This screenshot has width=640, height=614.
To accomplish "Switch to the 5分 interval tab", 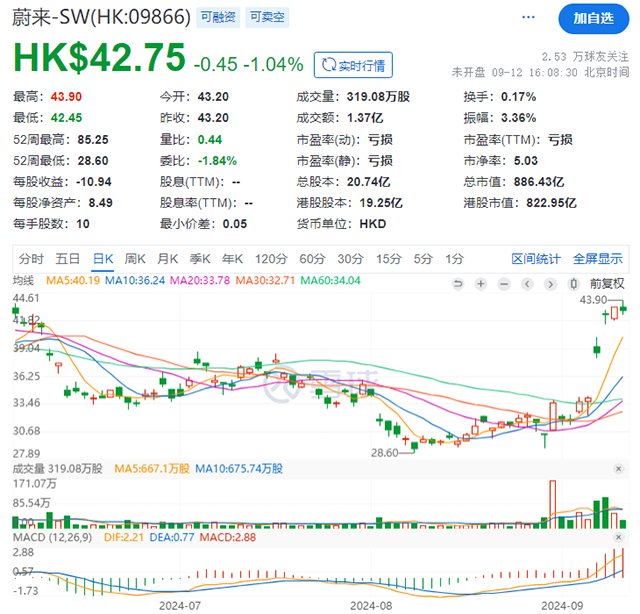I will 423,259.
